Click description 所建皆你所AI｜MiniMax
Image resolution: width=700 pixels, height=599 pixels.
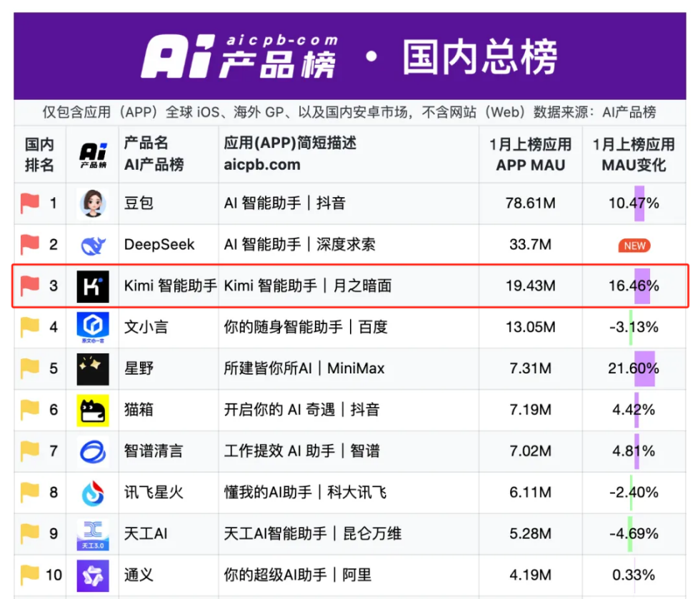coord(304,368)
